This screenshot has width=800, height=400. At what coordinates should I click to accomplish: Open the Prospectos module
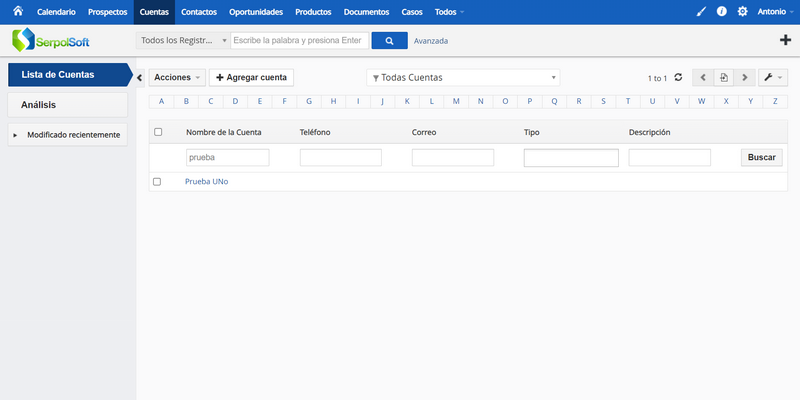108,12
